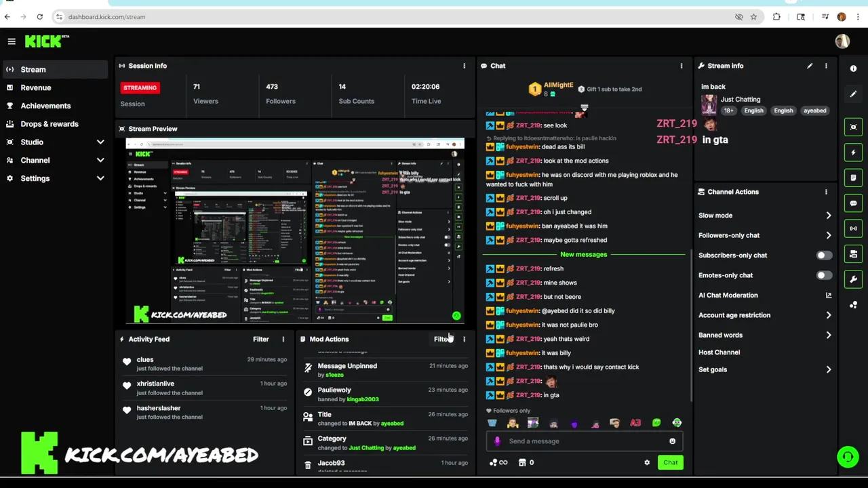Toggle the chat bubble widget in right sidebar
The image size is (868, 488).
tap(853, 203)
